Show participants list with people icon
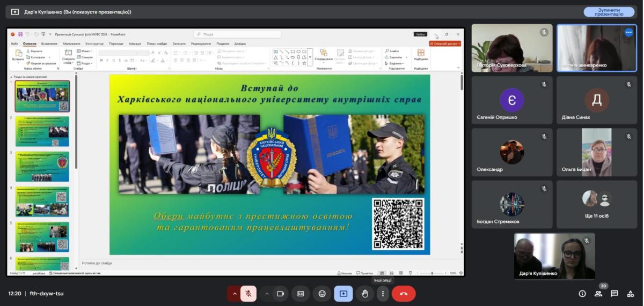The width and height of the screenshot is (644, 306). [x=598, y=294]
